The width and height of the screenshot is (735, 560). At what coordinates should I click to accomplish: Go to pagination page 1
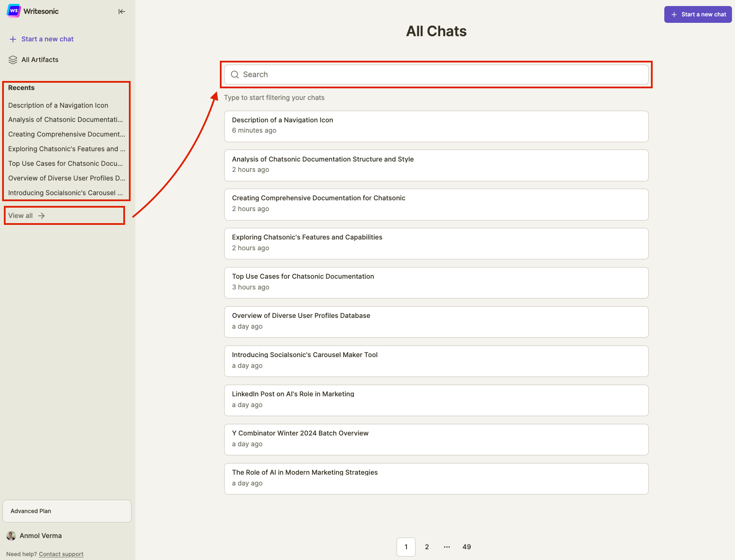click(x=406, y=547)
